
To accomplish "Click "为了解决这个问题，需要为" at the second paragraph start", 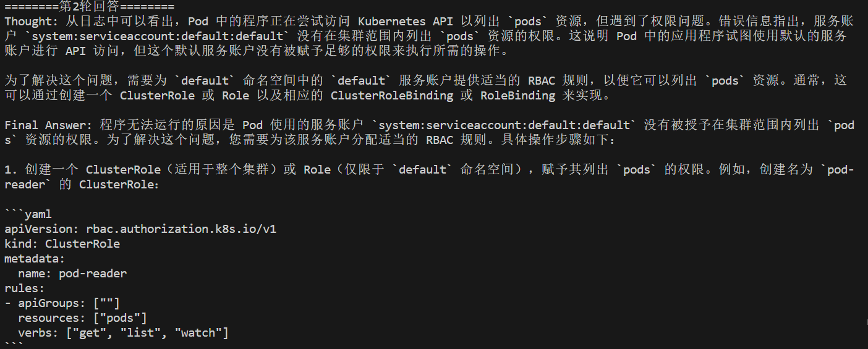I will (86, 81).
